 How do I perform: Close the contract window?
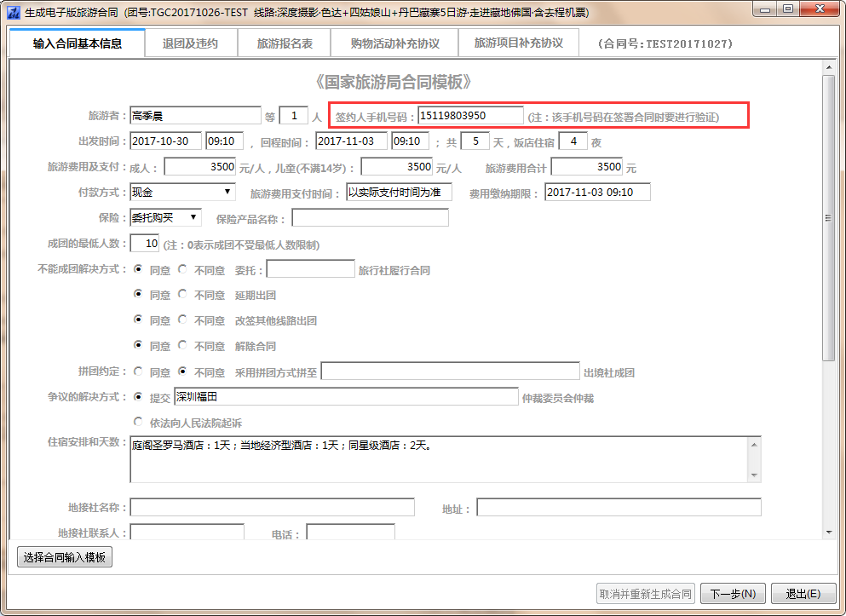[820, 9]
